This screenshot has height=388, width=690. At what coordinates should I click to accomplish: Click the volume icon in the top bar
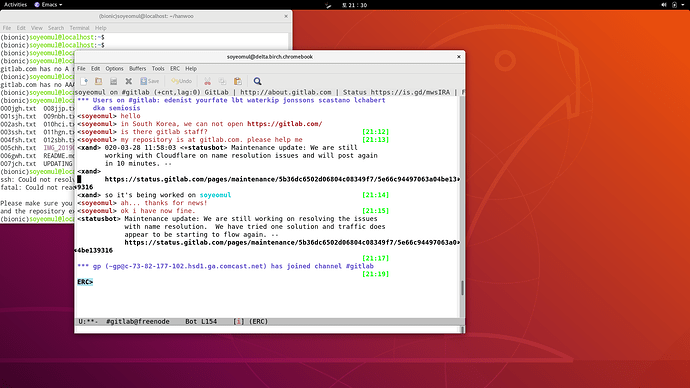pyautogui.click(x=664, y=5)
